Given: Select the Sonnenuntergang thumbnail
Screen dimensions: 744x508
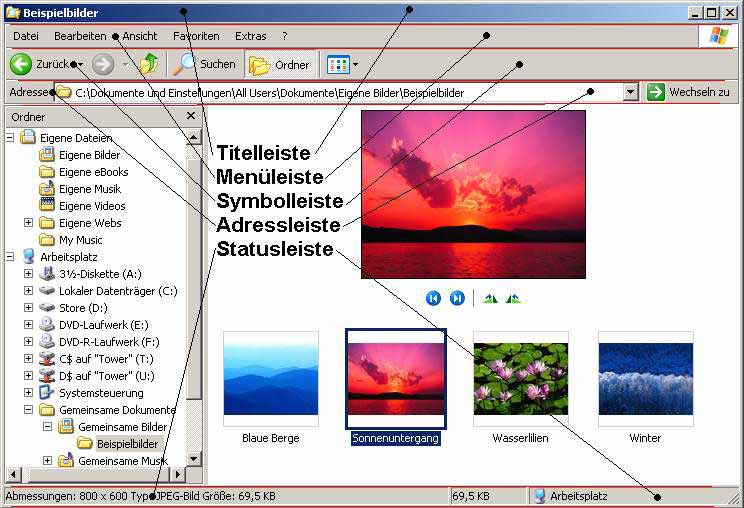Looking at the screenshot, I should (396, 379).
